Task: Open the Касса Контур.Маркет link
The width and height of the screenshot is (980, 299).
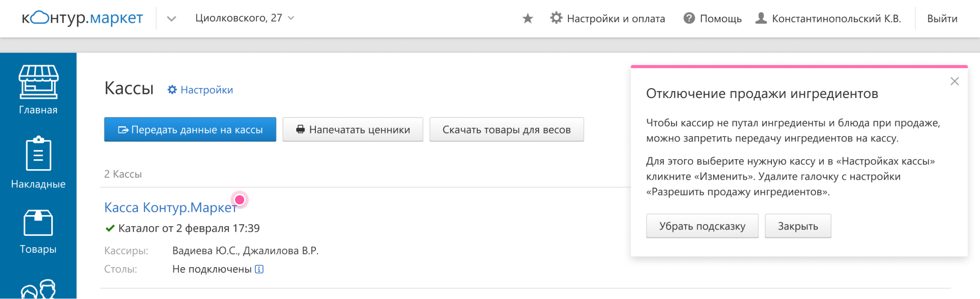Action: pyautogui.click(x=170, y=207)
